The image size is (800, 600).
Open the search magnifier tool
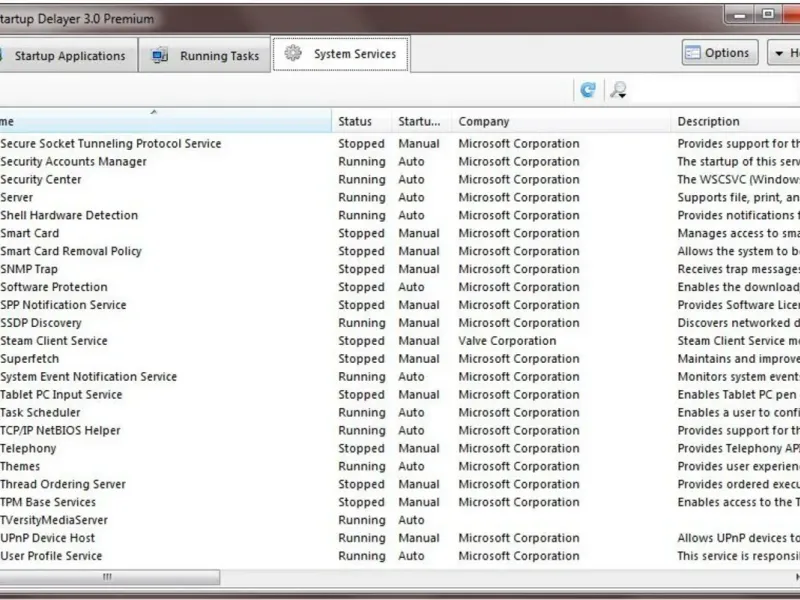click(618, 90)
